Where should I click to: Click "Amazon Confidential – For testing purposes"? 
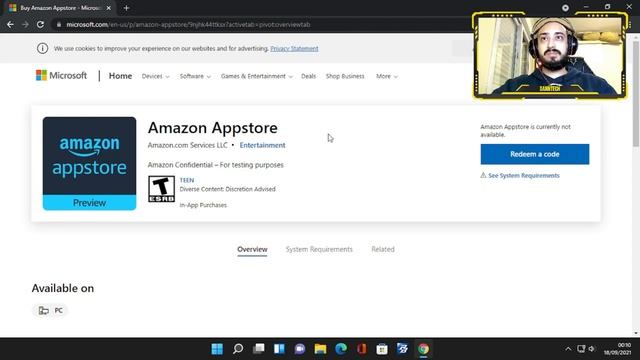coord(216,165)
